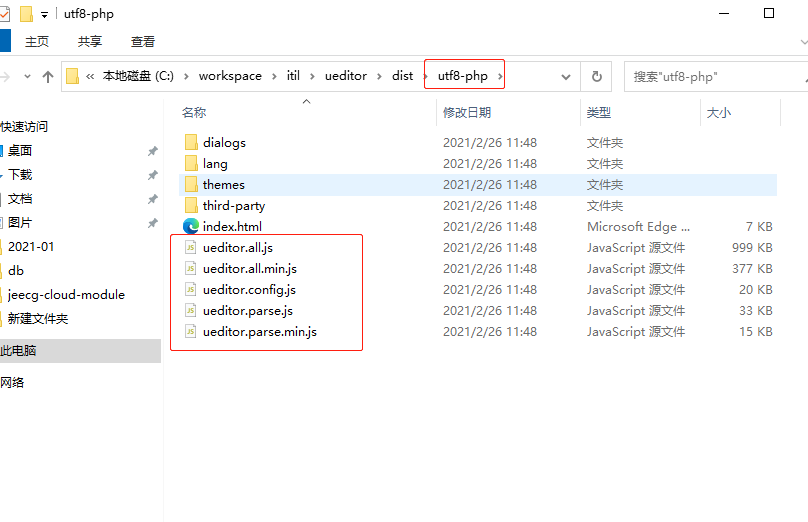Viewport: 808px width, 522px height.
Task: Expand hidden path chevrons in breadcrumb
Action: click(x=90, y=76)
